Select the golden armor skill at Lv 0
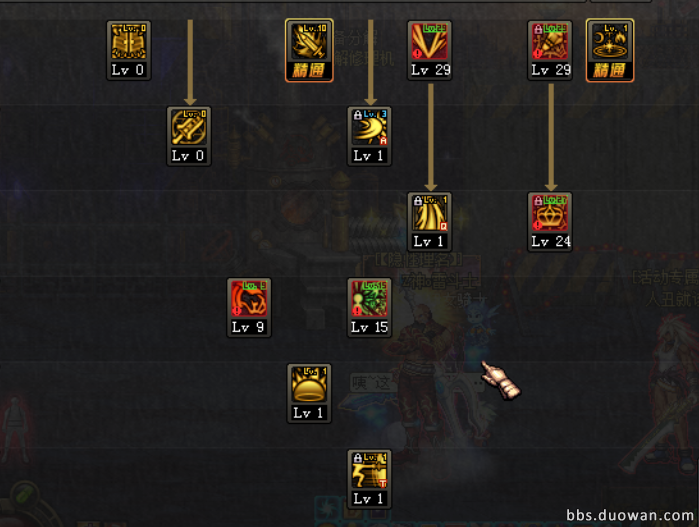 pos(128,50)
